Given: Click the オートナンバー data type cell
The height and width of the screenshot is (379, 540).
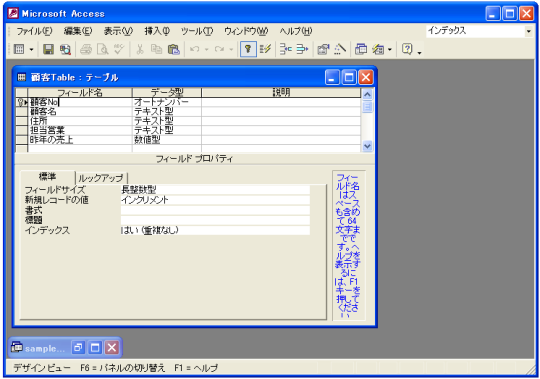Looking at the screenshot, I should click(167, 102).
